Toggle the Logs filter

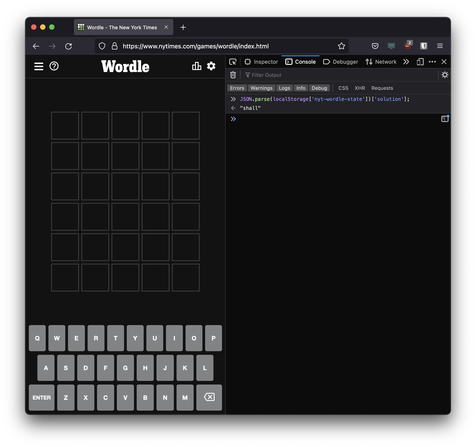284,88
